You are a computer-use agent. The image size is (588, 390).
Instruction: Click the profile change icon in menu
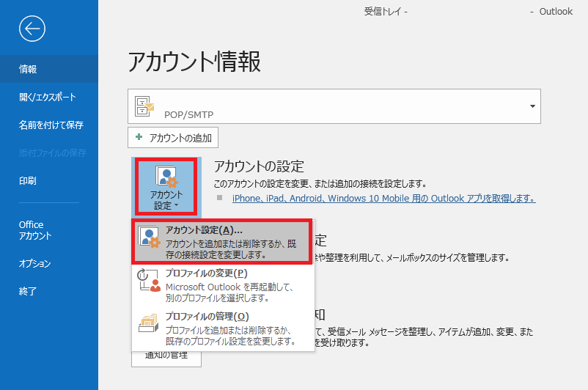pyautogui.click(x=149, y=281)
